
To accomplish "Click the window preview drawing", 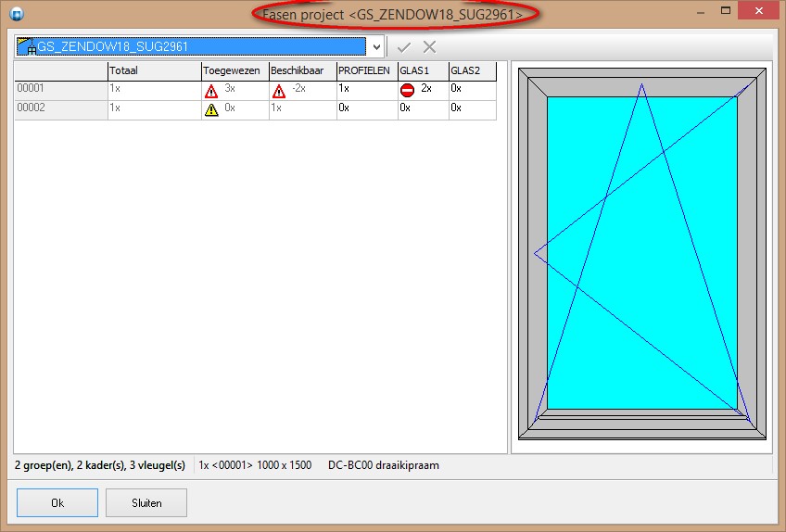I will coord(642,254).
